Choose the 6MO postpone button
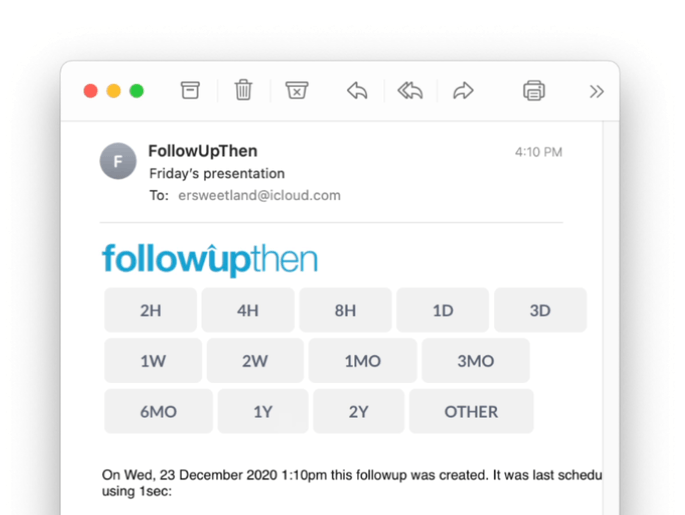The width and height of the screenshot is (685, 515). 158,411
